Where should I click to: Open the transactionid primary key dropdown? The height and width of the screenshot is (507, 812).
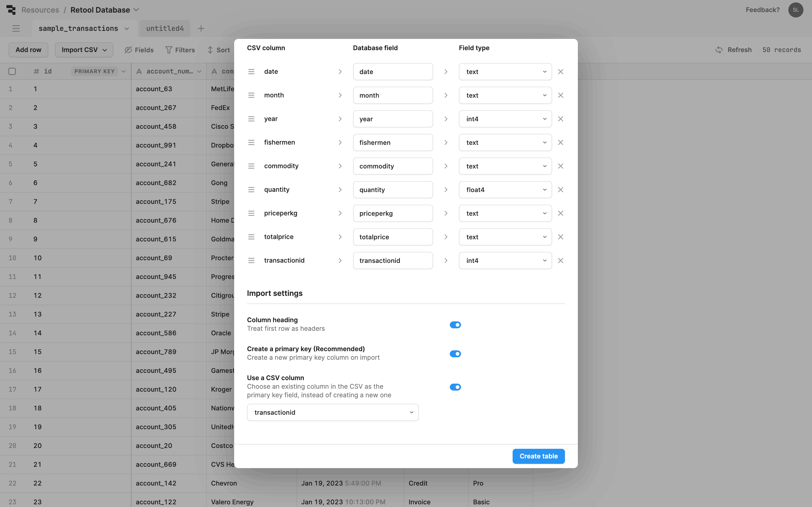[332, 413]
